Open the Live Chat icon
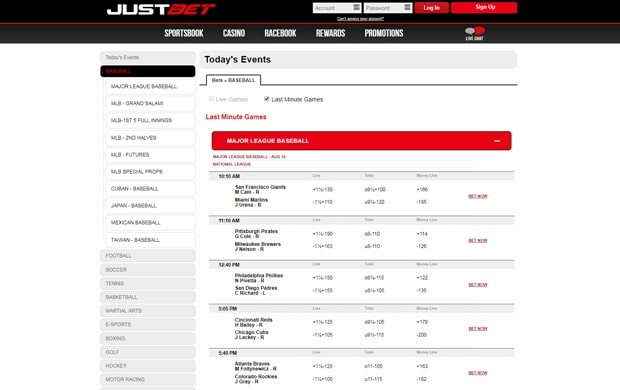Image resolution: width=620 pixels, height=390 pixels. [474, 33]
